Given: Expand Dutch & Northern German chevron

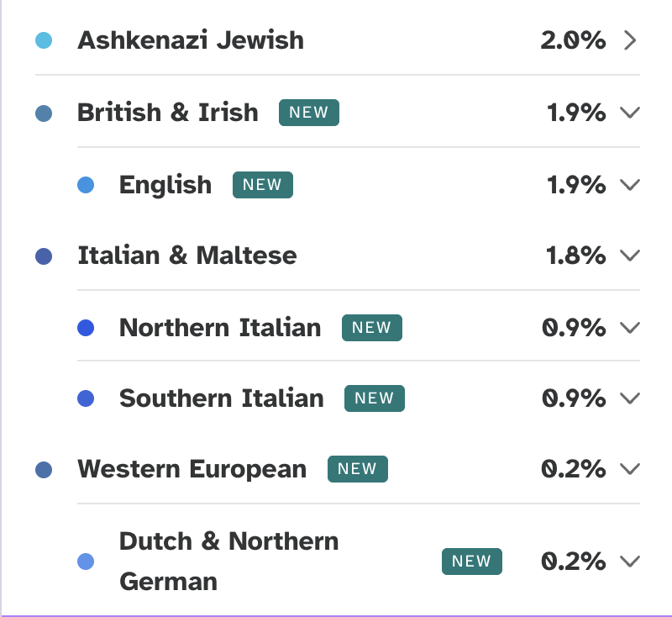Looking at the screenshot, I should 629,561.
